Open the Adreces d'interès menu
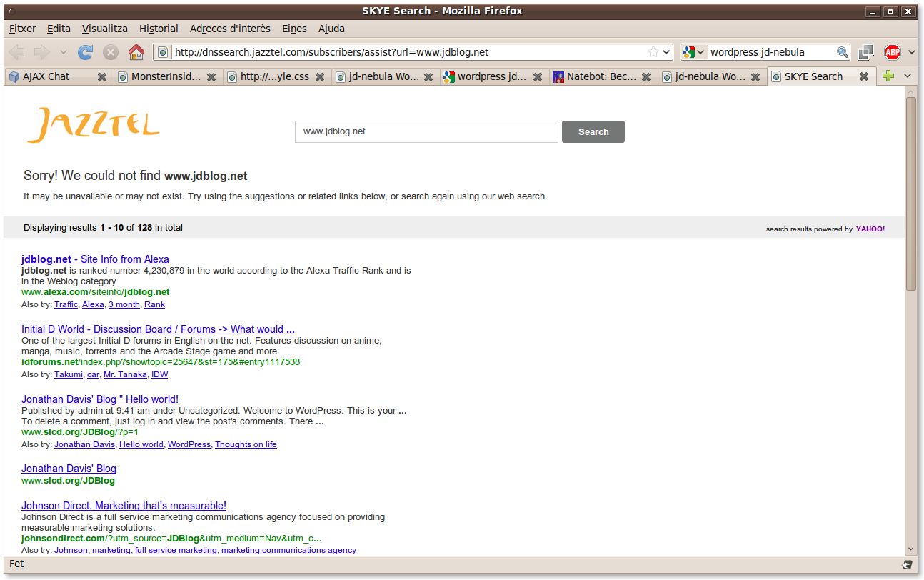The image size is (924, 580). coord(230,29)
